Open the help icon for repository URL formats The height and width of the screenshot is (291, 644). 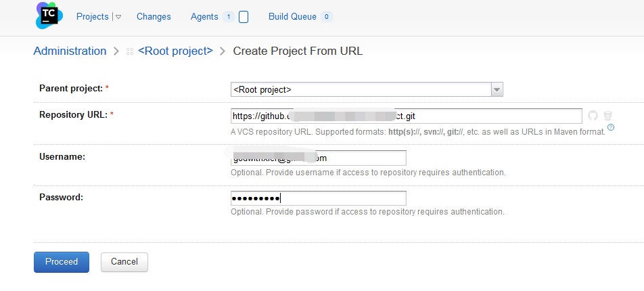click(x=611, y=127)
